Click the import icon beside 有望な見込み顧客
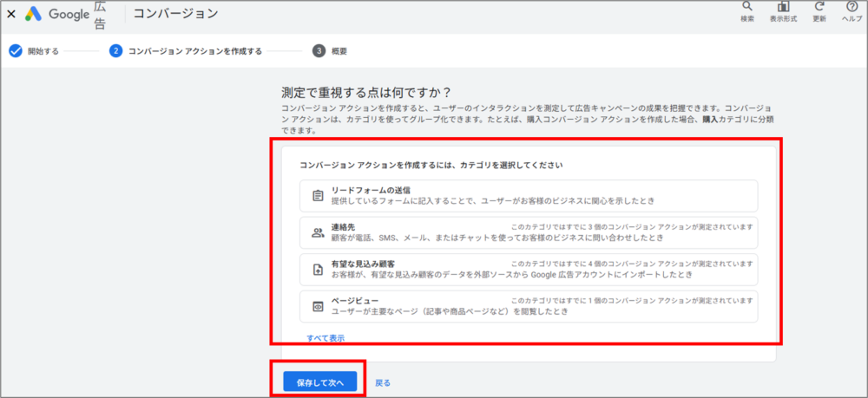Screen dimensions: 868x398 (x=318, y=270)
